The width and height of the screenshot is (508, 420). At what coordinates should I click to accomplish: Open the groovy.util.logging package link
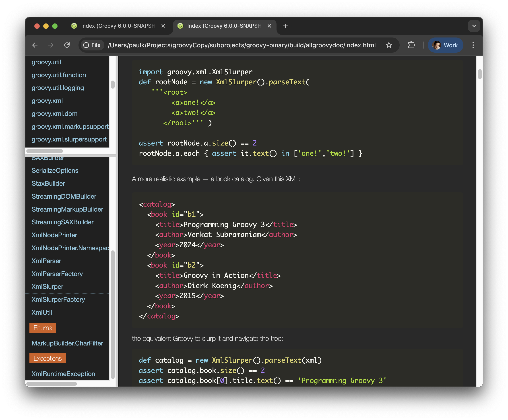(58, 88)
